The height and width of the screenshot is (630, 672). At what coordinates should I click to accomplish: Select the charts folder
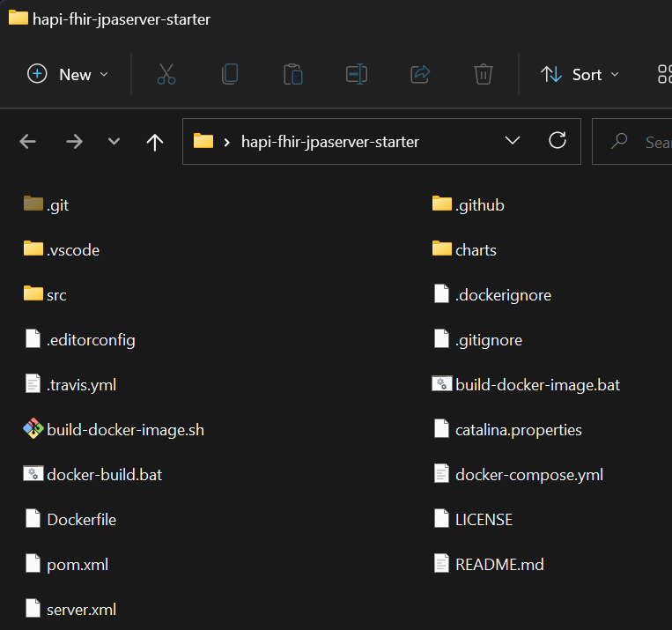464,250
